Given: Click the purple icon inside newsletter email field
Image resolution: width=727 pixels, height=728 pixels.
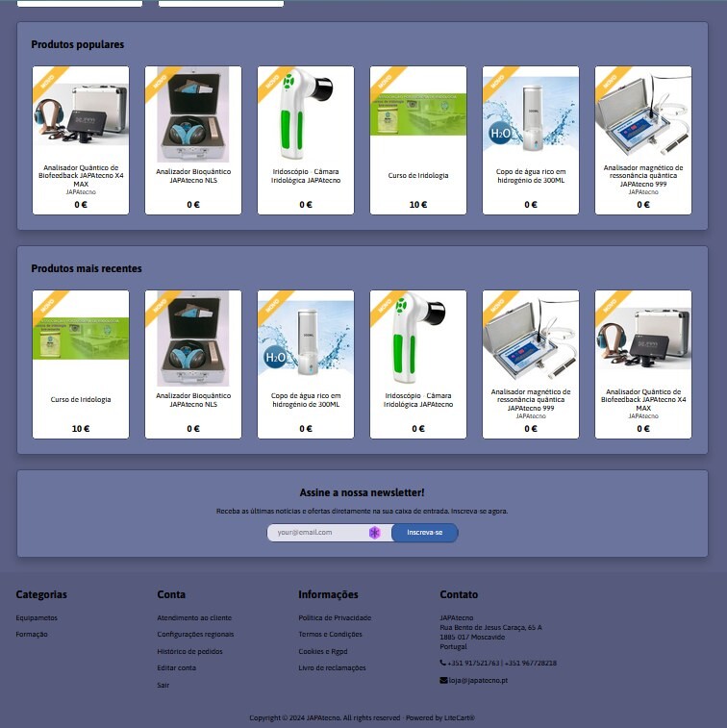Looking at the screenshot, I should pos(375,532).
